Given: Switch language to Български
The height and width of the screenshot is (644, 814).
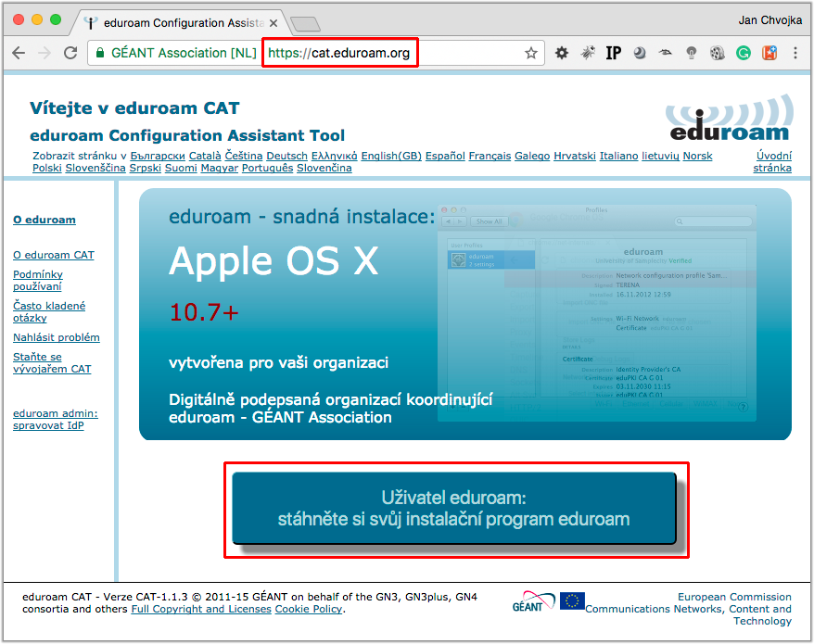Looking at the screenshot, I should [158, 156].
